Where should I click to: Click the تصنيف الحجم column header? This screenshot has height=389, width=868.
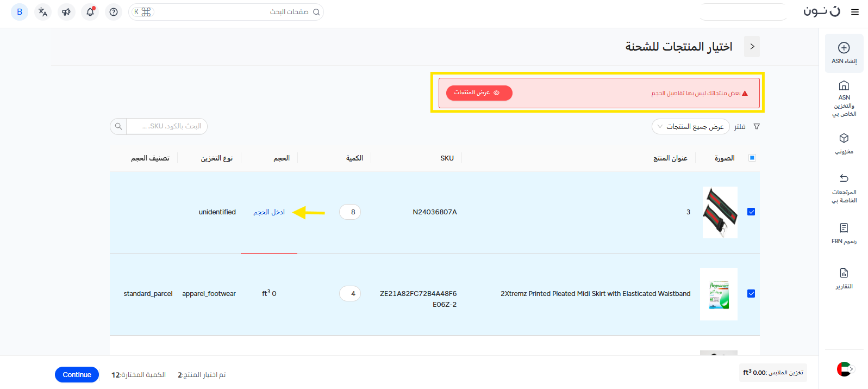150,158
